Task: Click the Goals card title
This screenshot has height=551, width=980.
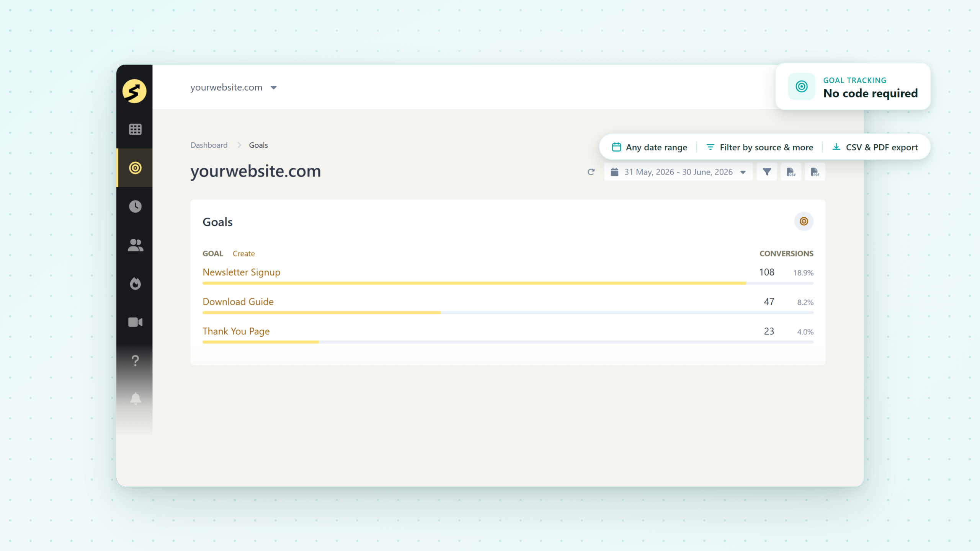Action: point(217,222)
